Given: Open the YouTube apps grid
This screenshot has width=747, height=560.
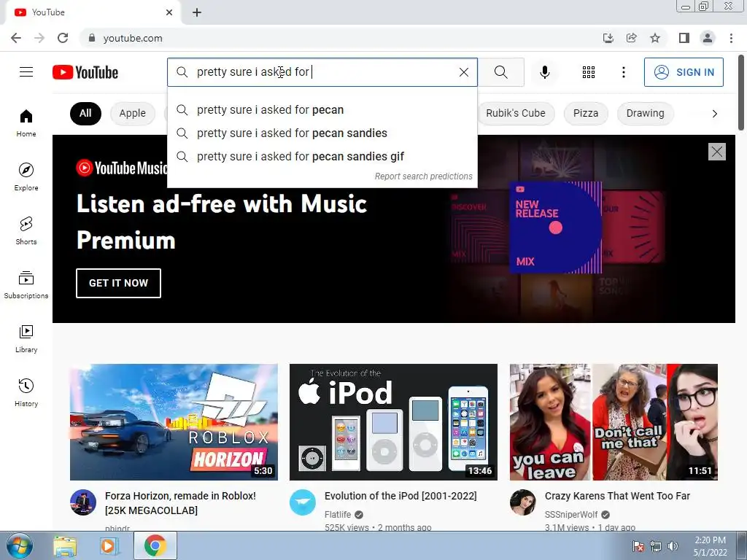Looking at the screenshot, I should pyautogui.click(x=589, y=72).
